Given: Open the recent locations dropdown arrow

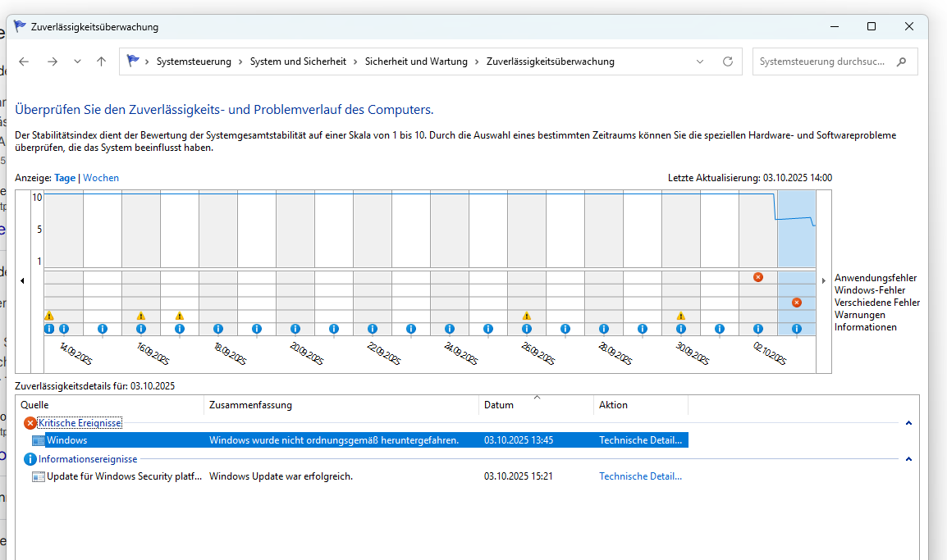Looking at the screenshot, I should tap(77, 61).
